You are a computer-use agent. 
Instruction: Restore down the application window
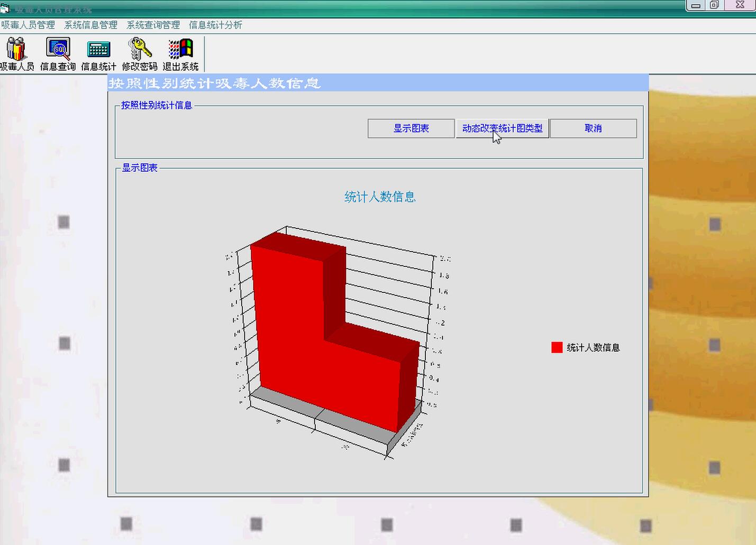pos(714,5)
